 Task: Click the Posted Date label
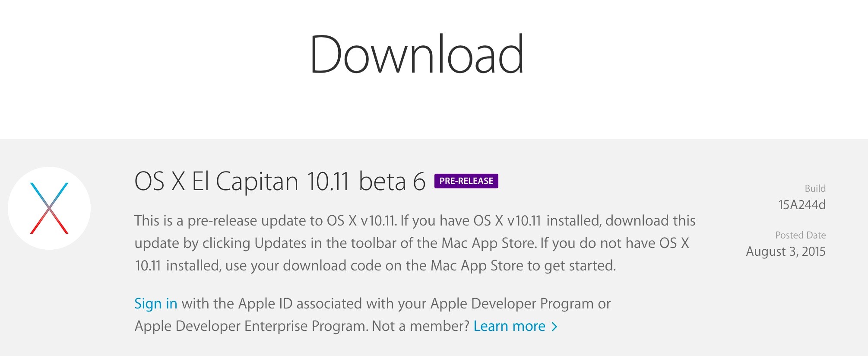click(x=800, y=235)
